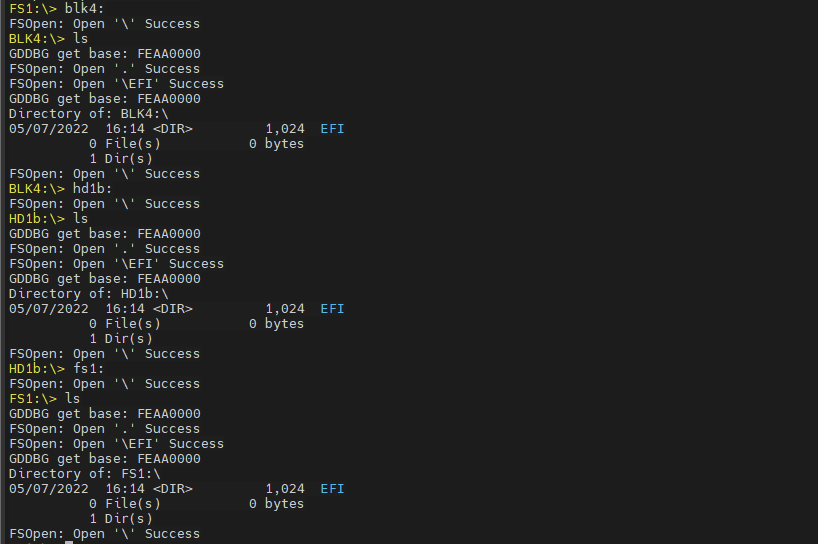Click the blue EFI entry in BLK4 listing
This screenshot has width=818, height=544.
(x=332, y=129)
